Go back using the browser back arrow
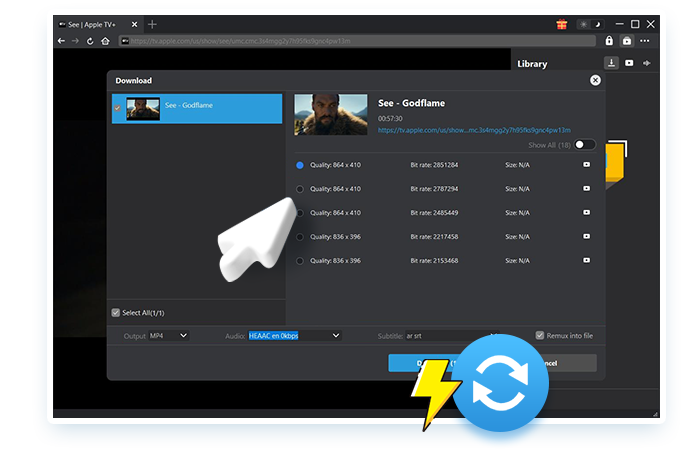The width and height of the screenshot is (684, 449). tap(62, 41)
